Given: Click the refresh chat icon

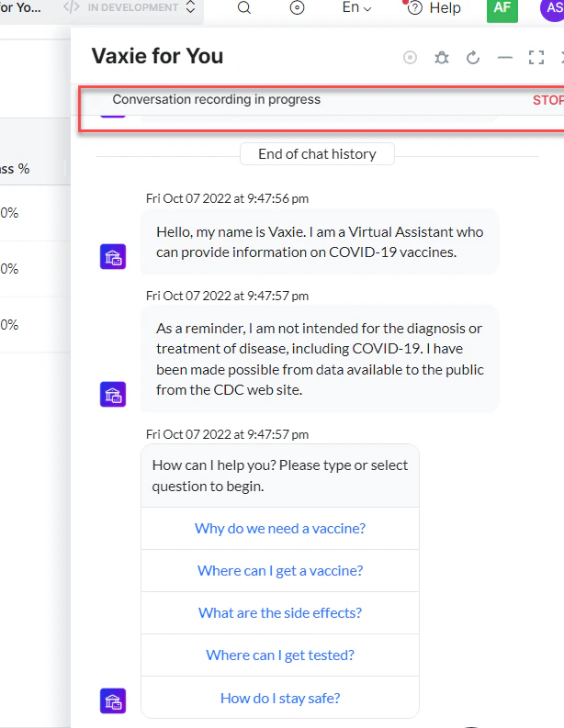Looking at the screenshot, I should tap(473, 58).
